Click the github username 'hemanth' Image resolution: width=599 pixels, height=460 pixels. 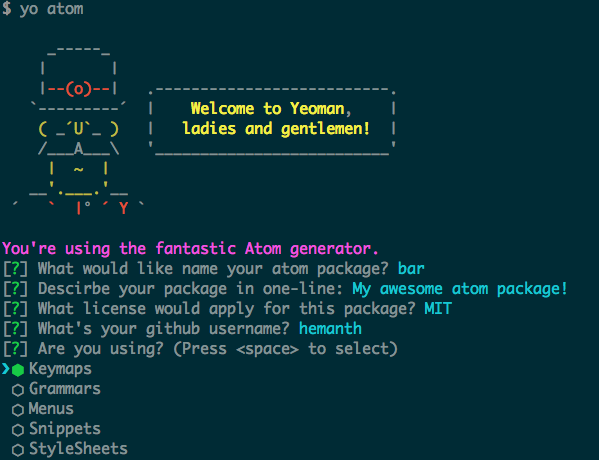pos(330,329)
